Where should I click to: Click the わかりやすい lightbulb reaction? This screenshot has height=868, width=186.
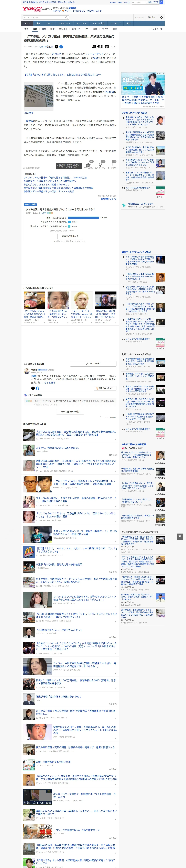[x=100, y=165]
